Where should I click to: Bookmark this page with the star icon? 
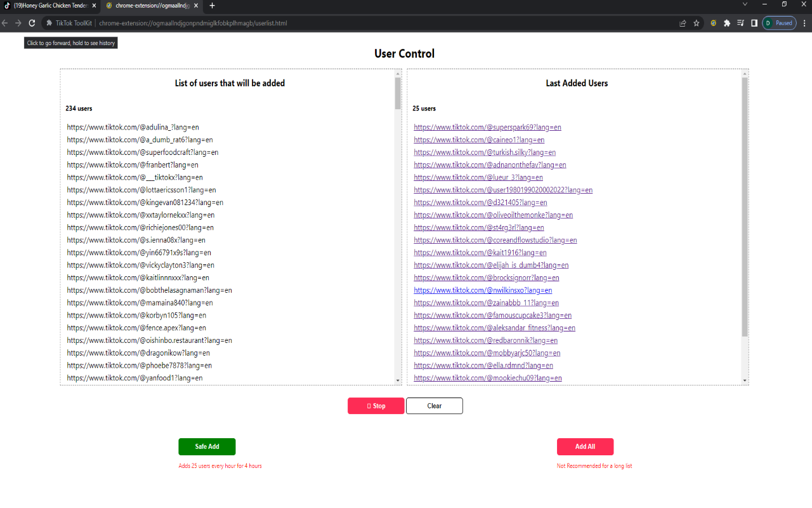(697, 23)
